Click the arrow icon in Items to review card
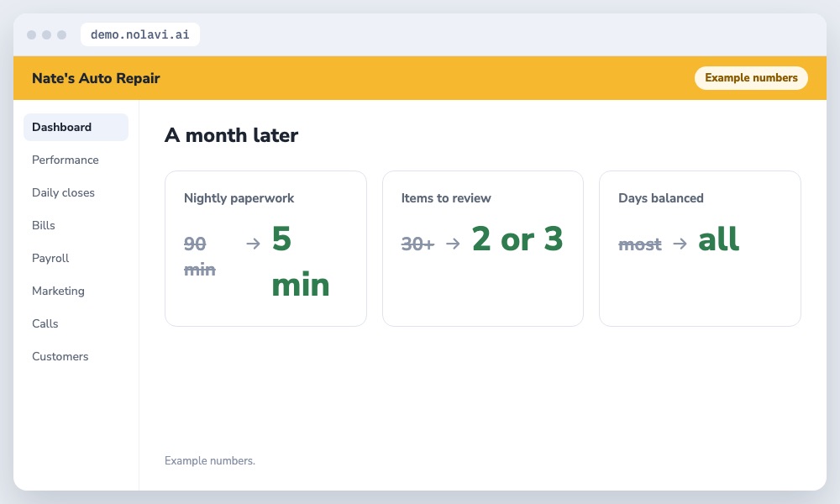840x504 pixels. 454,244
